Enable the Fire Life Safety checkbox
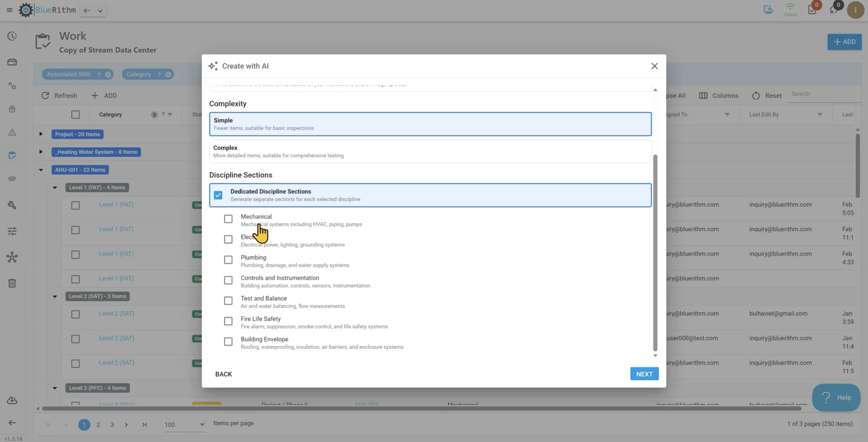The width and height of the screenshot is (868, 442). [x=228, y=321]
